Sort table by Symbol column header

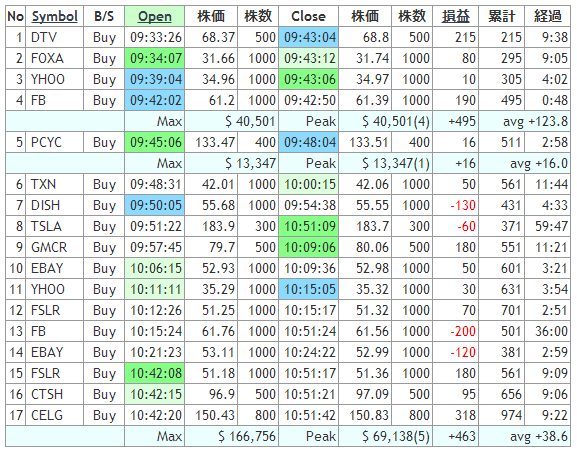[x=54, y=16]
